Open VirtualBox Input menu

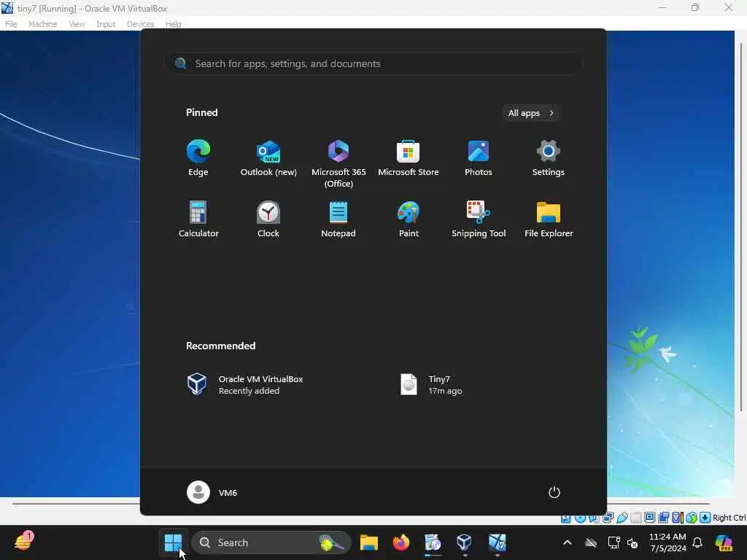(106, 24)
